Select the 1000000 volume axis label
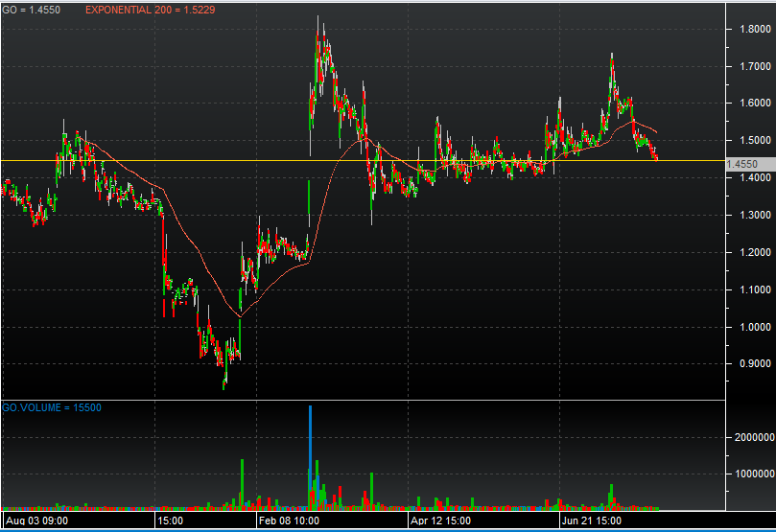Image resolution: width=776 pixels, height=532 pixels. click(x=754, y=474)
